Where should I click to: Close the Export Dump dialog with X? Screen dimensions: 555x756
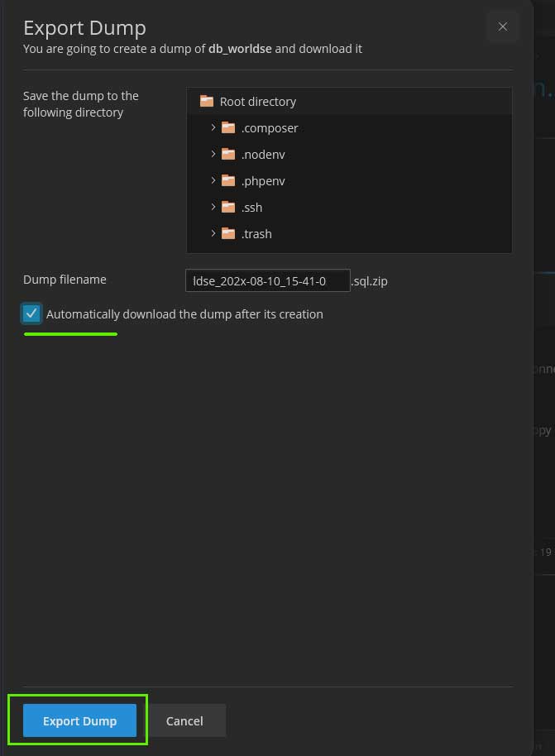[x=502, y=26]
